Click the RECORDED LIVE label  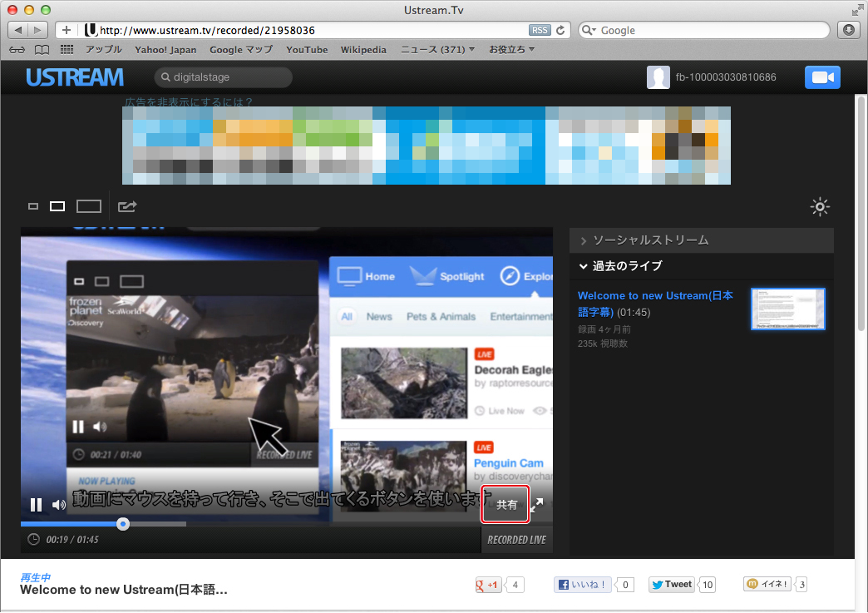516,540
